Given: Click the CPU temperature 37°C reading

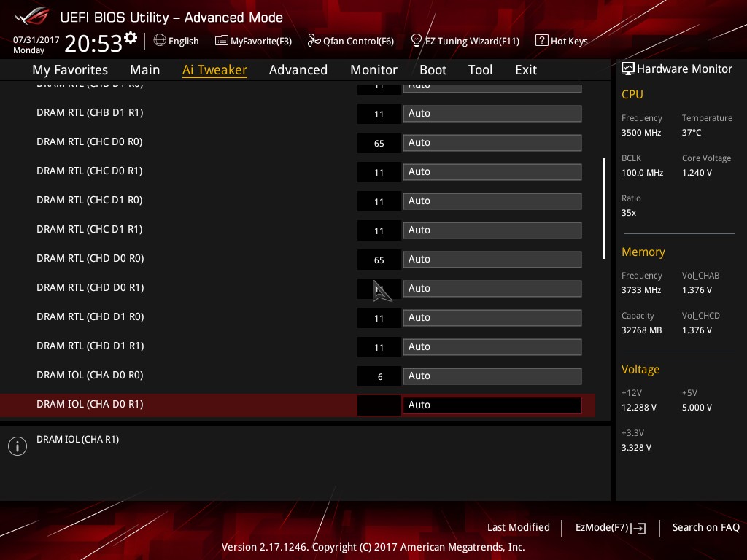Looking at the screenshot, I should pos(692,133).
